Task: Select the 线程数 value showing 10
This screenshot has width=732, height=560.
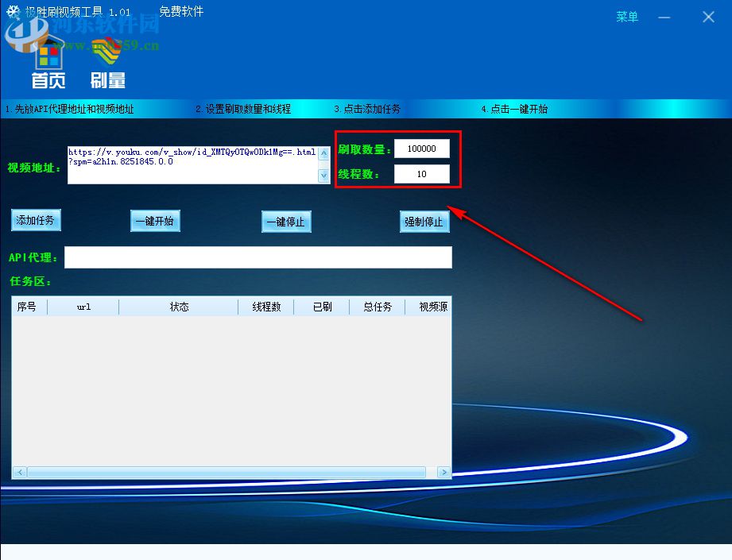Action: coord(421,174)
